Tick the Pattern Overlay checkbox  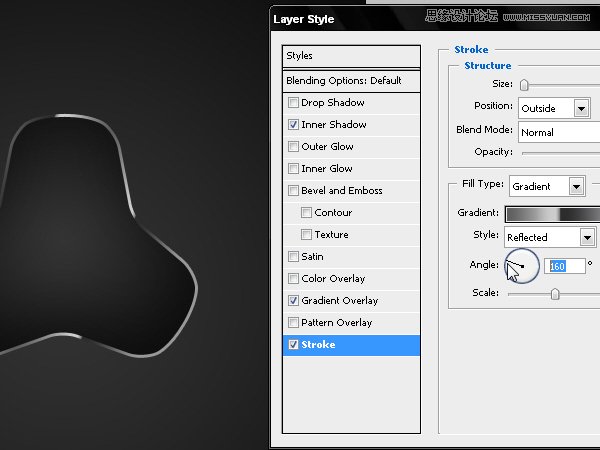[x=293, y=323]
